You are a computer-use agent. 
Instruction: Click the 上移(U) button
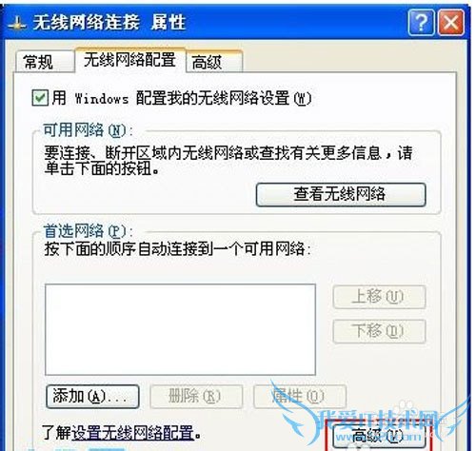[x=379, y=297]
